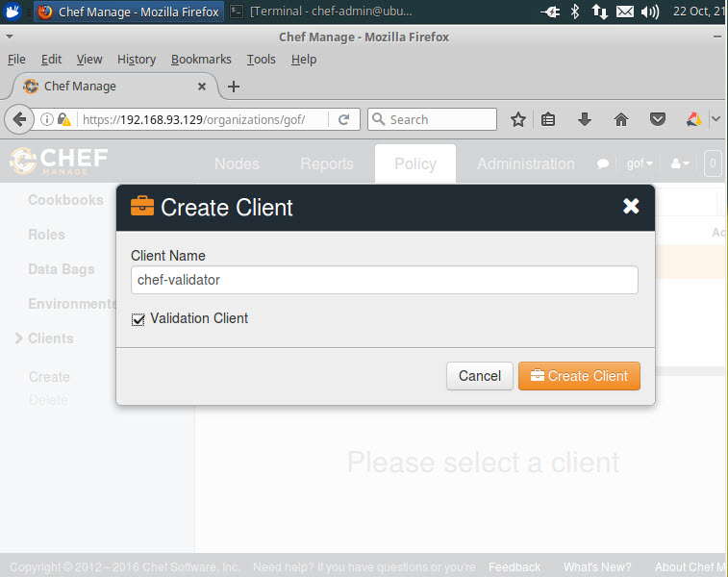Switch to the Administration tab

click(x=526, y=163)
